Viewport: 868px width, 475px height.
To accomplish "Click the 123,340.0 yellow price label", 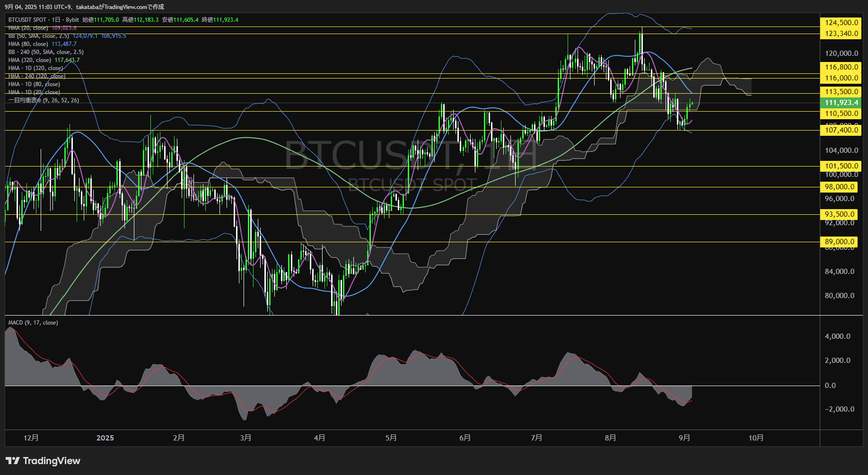I will coord(841,34).
